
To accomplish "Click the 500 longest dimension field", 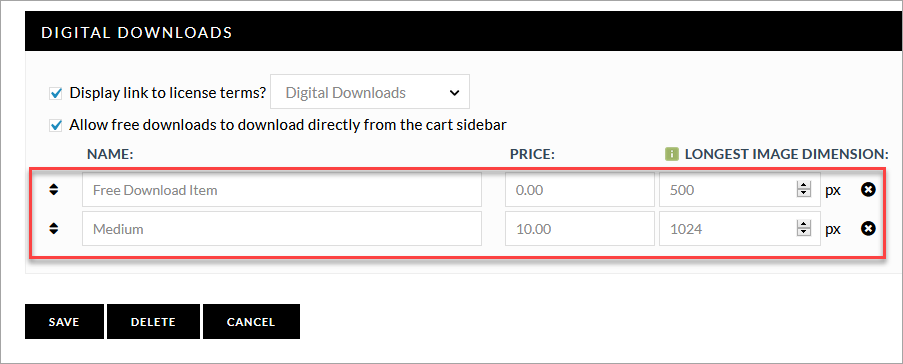I will click(x=739, y=189).
